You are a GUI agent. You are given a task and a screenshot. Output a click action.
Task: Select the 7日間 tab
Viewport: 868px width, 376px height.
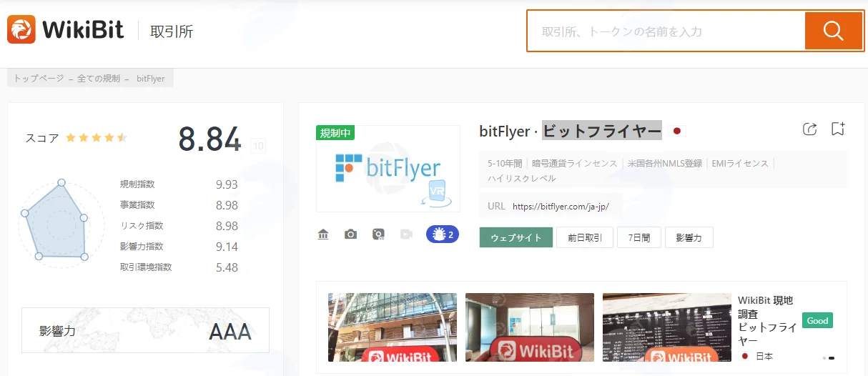click(x=639, y=237)
